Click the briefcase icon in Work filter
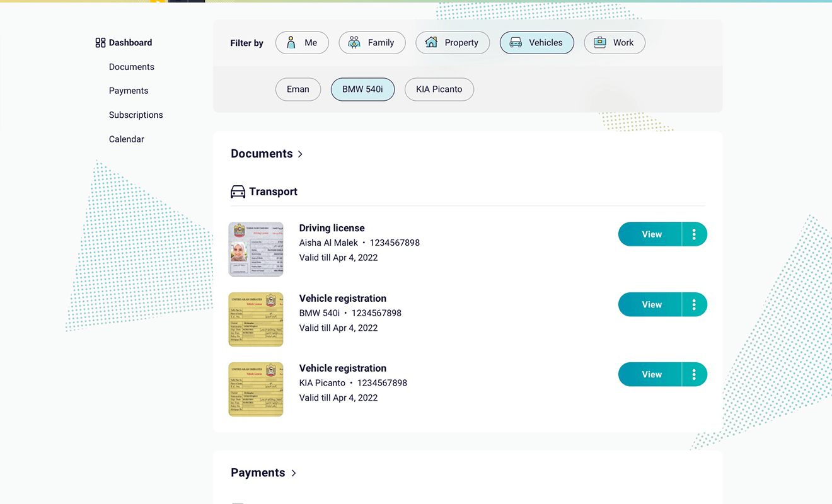This screenshot has height=504, width=832. [599, 43]
